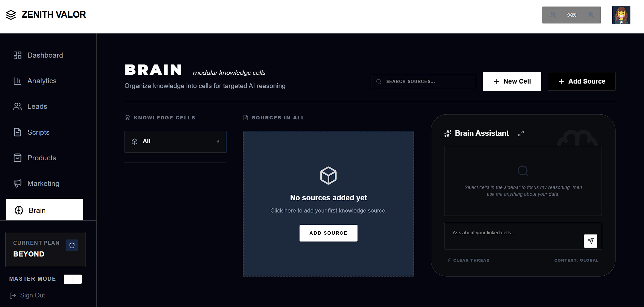Send a message using the paper plane icon
This screenshot has height=307, width=644.
(x=590, y=241)
